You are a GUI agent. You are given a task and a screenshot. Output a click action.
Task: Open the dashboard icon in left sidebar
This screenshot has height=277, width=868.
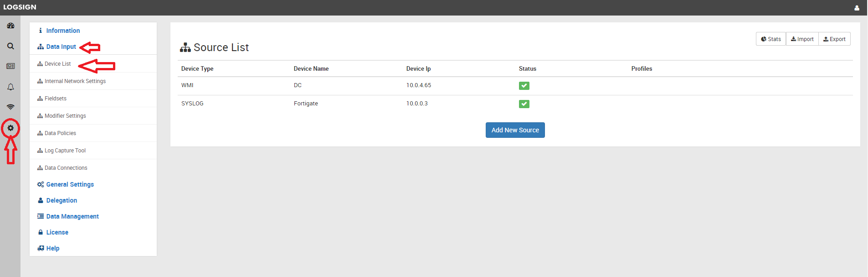[x=10, y=26]
